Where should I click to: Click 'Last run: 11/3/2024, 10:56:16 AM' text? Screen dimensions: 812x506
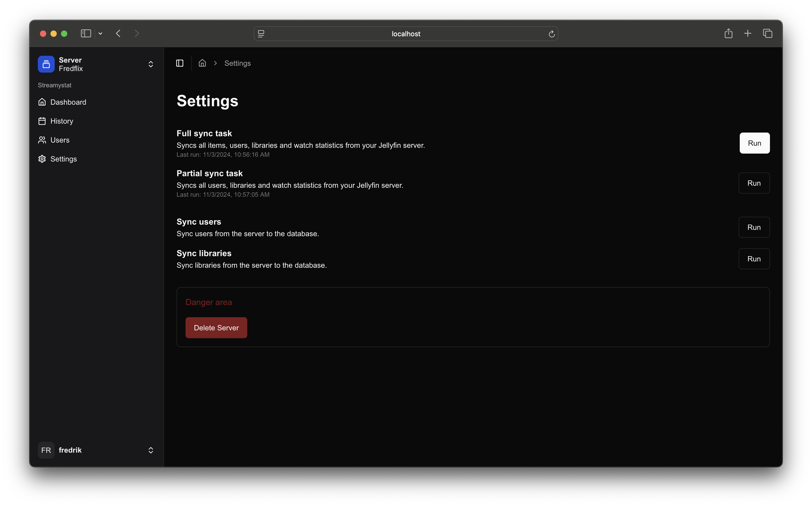[x=223, y=155]
